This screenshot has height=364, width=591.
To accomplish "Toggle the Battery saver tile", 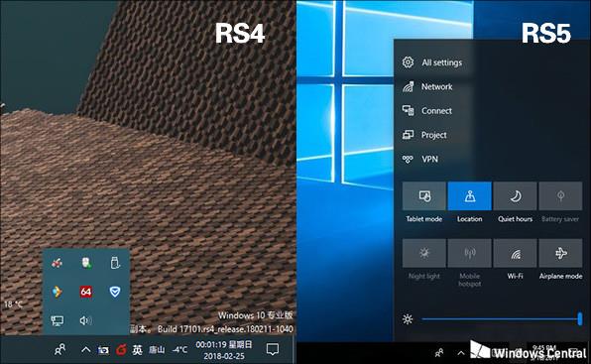I will click(560, 196).
